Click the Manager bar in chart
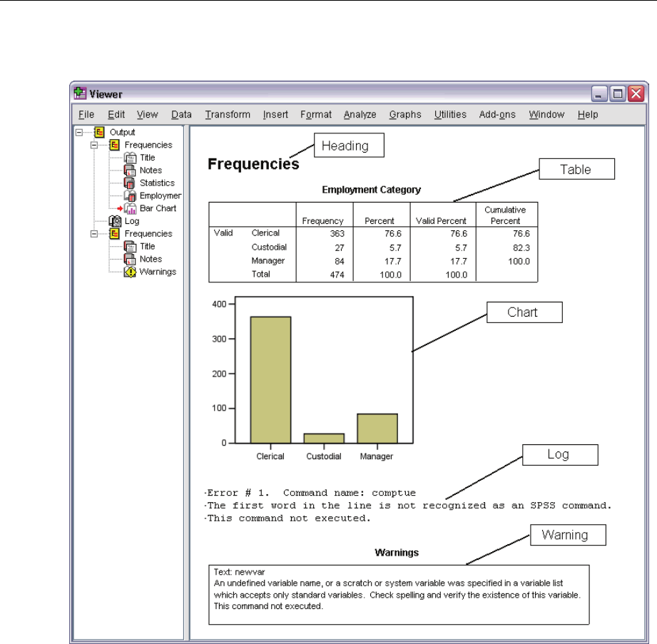The width and height of the screenshot is (657, 644). pos(377,428)
